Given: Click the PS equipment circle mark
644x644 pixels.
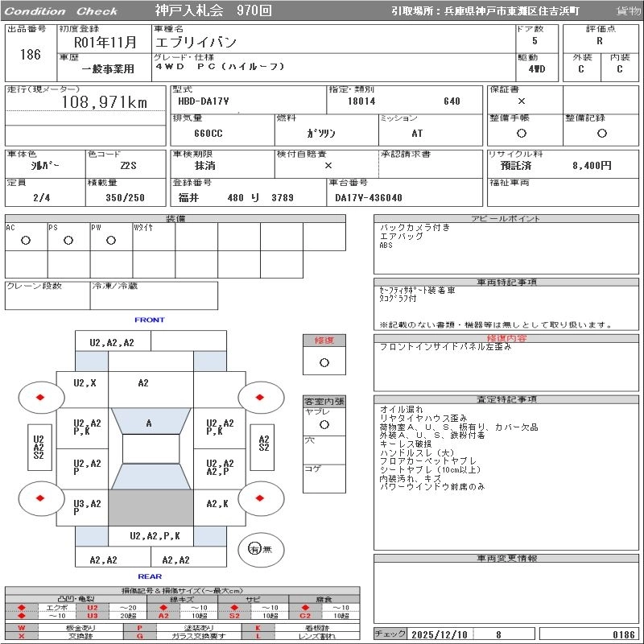Looking at the screenshot, I should [x=68, y=240].
